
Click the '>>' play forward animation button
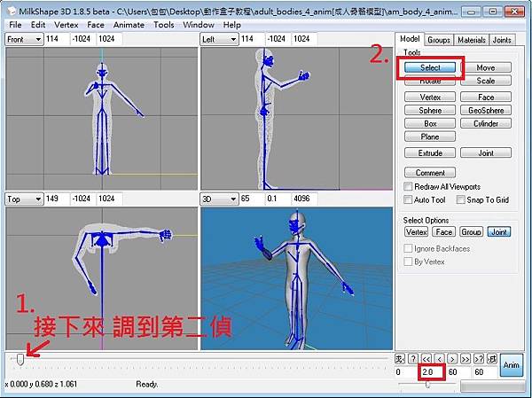click(x=465, y=359)
